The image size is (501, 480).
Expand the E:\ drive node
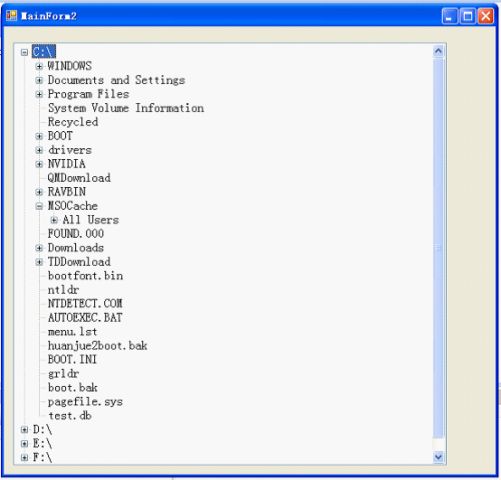tap(24, 444)
